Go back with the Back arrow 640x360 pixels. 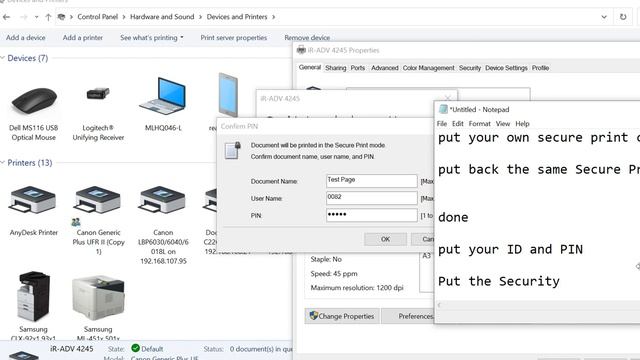click(x=7, y=17)
